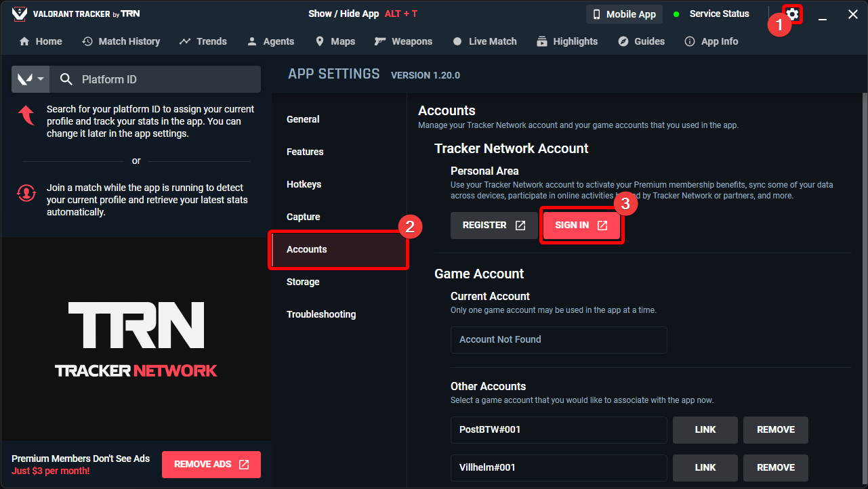The height and width of the screenshot is (489, 868).
Task: Click the Mobile App button
Action: point(625,14)
